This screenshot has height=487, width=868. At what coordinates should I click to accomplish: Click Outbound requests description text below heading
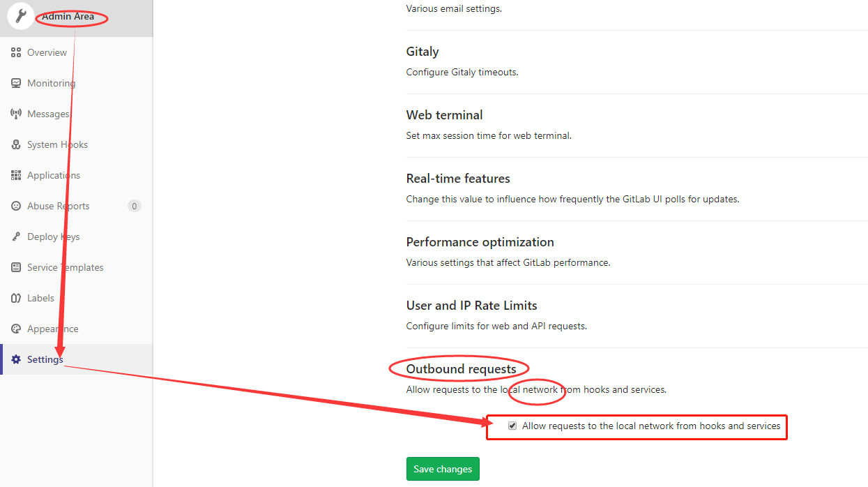pos(536,389)
